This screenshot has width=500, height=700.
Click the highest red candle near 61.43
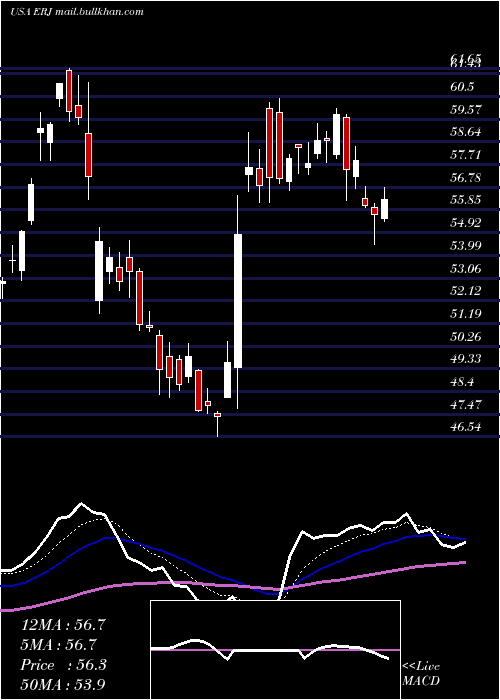tap(69, 91)
